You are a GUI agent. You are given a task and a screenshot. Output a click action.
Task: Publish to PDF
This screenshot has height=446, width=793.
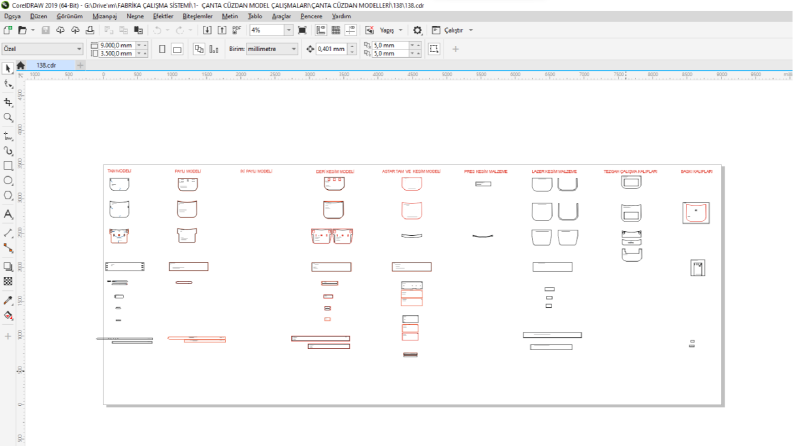(237, 30)
